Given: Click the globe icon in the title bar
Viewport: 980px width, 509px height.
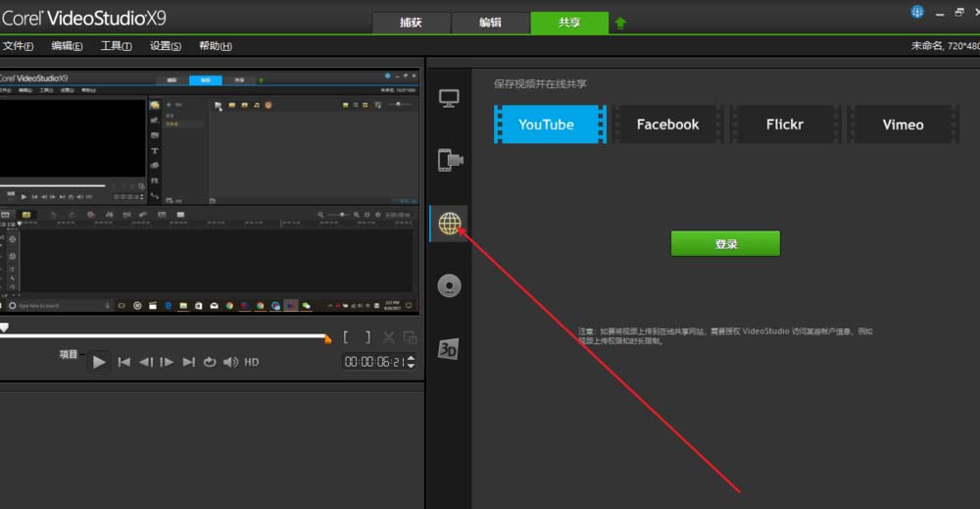Looking at the screenshot, I should click(917, 12).
